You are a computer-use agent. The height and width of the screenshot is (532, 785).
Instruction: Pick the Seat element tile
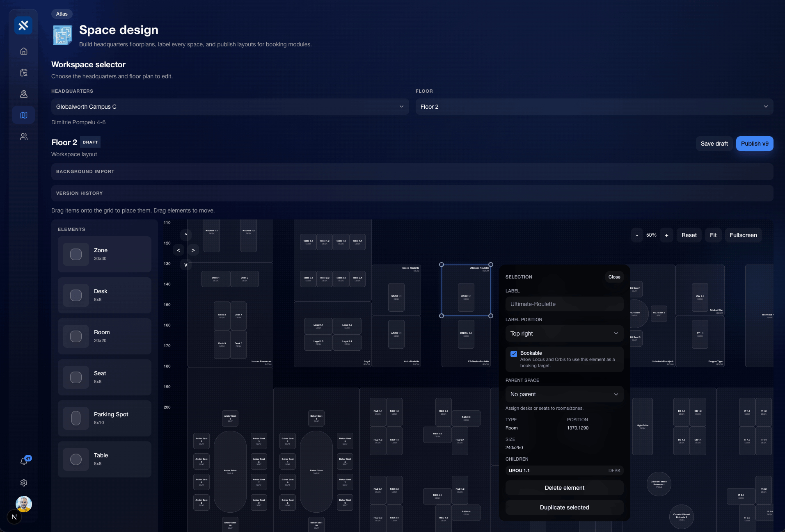click(x=105, y=377)
